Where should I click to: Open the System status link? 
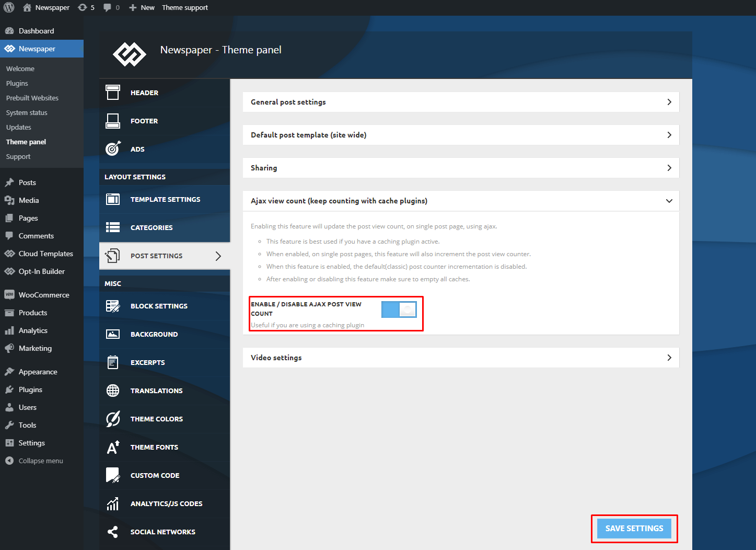point(27,112)
